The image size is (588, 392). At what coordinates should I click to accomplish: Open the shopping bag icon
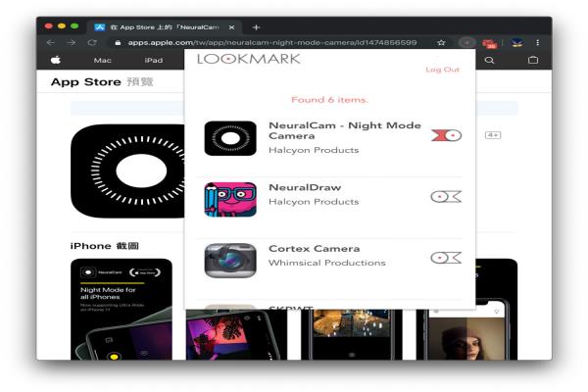[x=533, y=60]
